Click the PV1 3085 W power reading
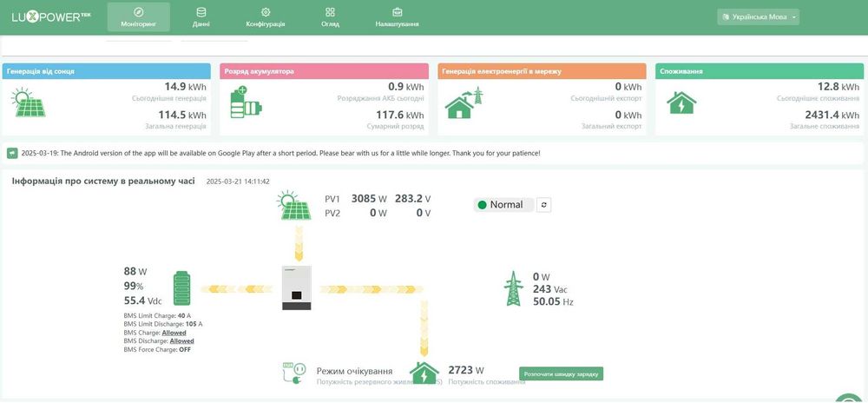 [x=369, y=199]
